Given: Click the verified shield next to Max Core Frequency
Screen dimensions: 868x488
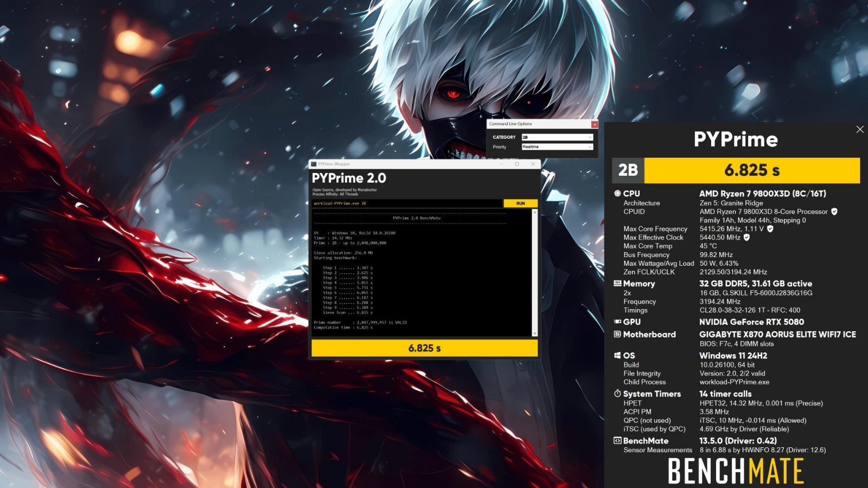Looking at the screenshot, I should [770, 229].
